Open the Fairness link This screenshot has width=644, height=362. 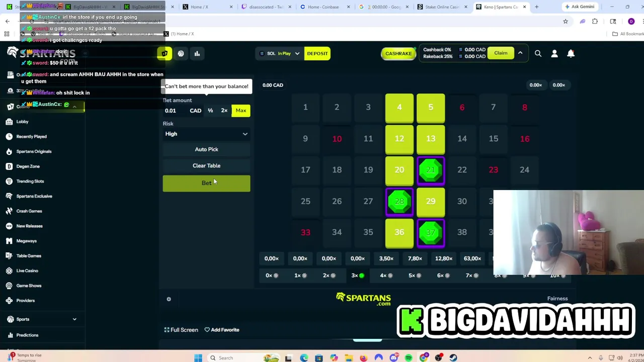click(557, 299)
